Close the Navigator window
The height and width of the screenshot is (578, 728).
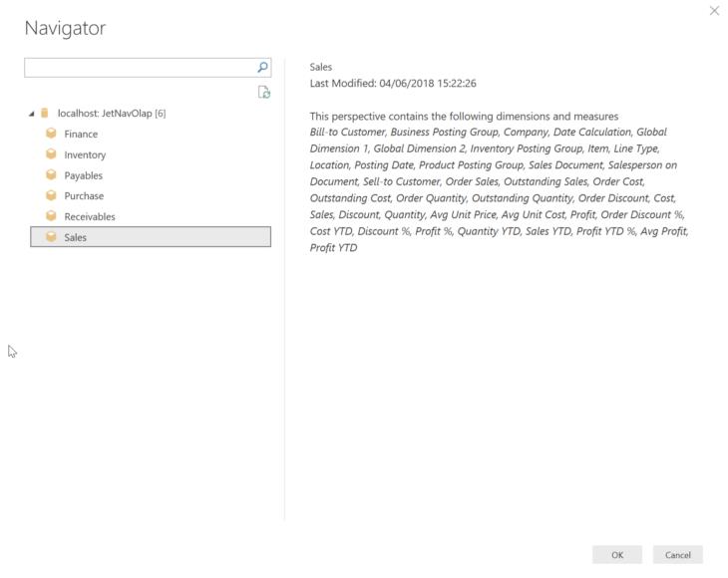pyautogui.click(x=714, y=11)
